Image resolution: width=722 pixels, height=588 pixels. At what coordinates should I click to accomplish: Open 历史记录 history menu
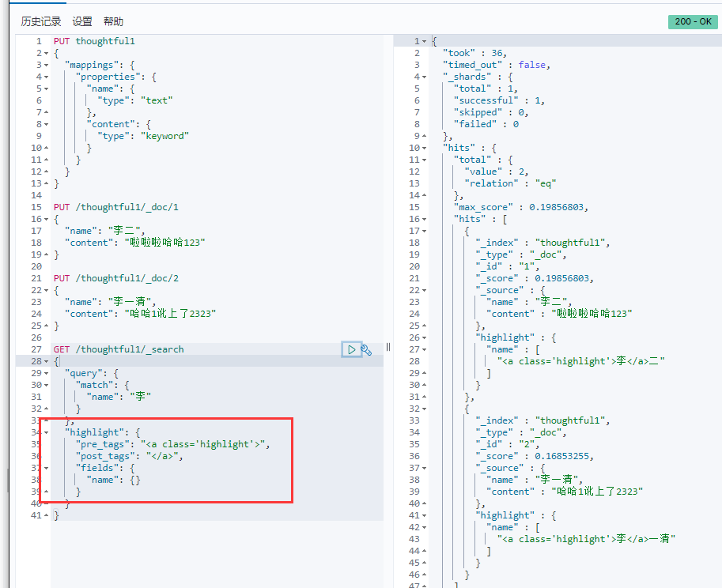coord(40,21)
